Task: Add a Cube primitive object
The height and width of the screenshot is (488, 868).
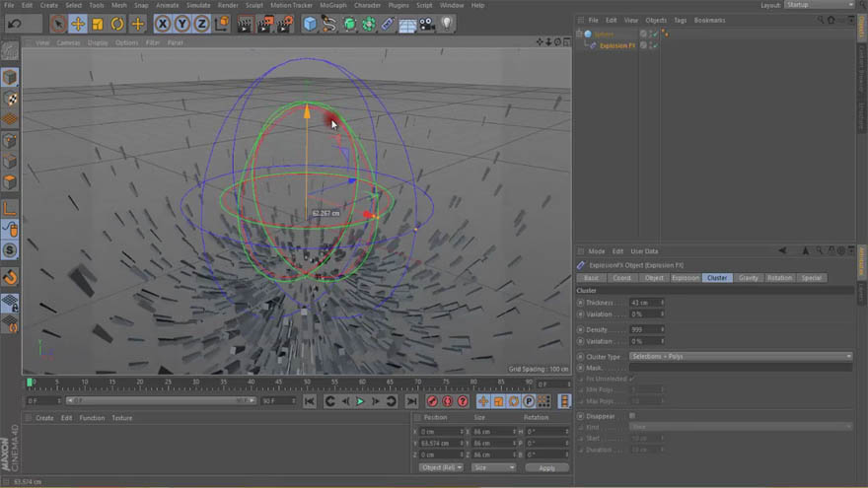Action: point(310,24)
